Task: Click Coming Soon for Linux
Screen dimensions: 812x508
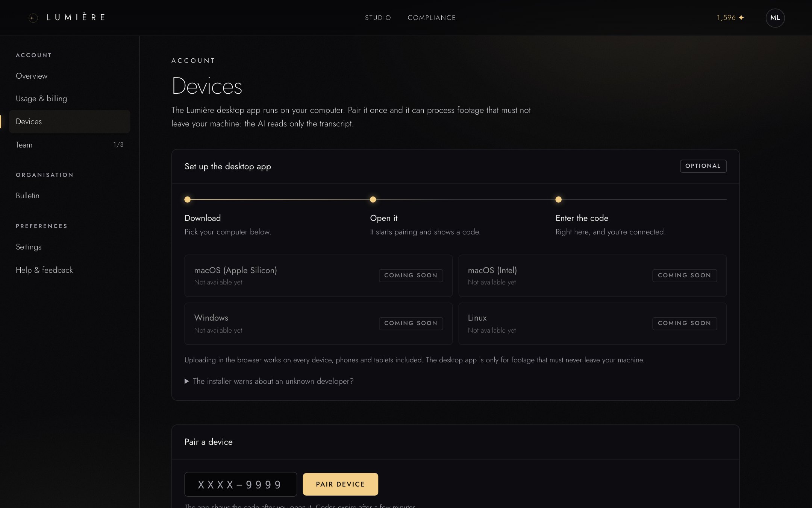Action: click(x=684, y=323)
